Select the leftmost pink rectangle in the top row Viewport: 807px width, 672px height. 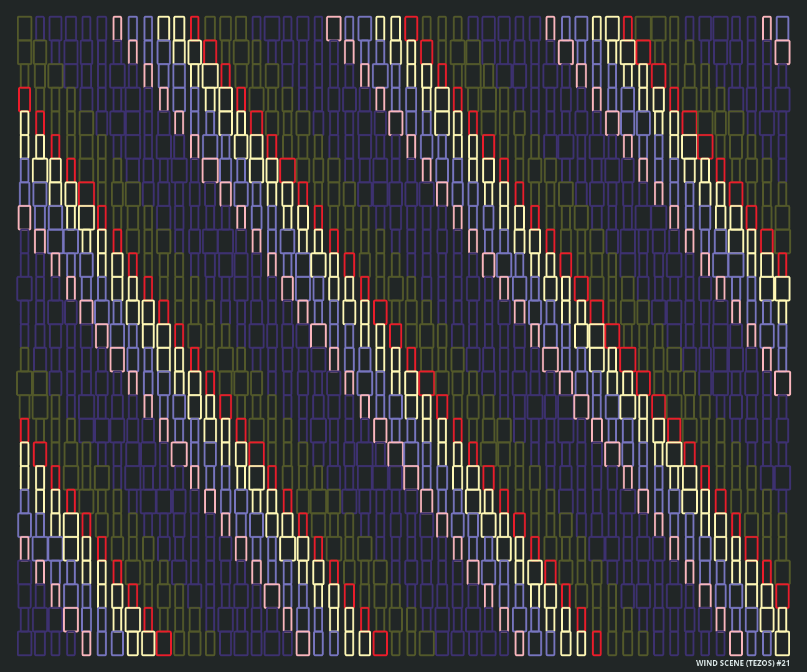[x=117, y=29]
